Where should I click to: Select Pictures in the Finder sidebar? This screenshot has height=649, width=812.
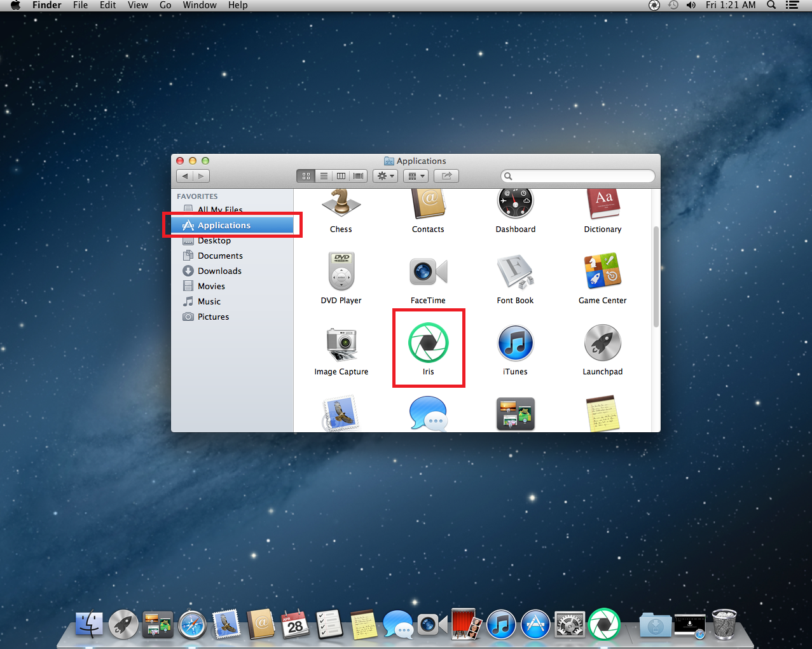click(232, 317)
